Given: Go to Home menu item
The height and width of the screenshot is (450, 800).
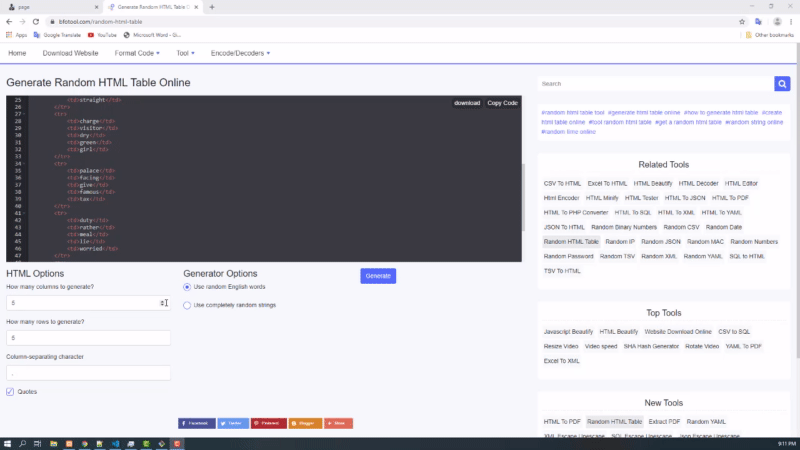Looking at the screenshot, I should point(17,53).
